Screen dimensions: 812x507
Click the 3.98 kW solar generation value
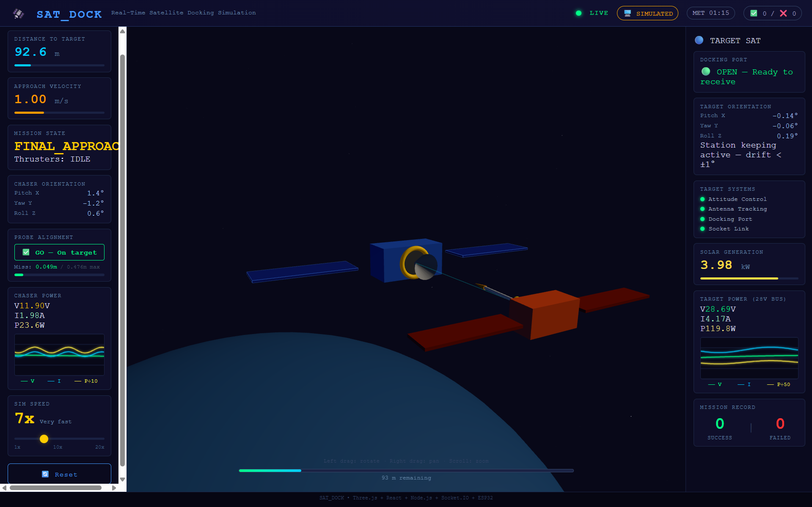click(725, 265)
